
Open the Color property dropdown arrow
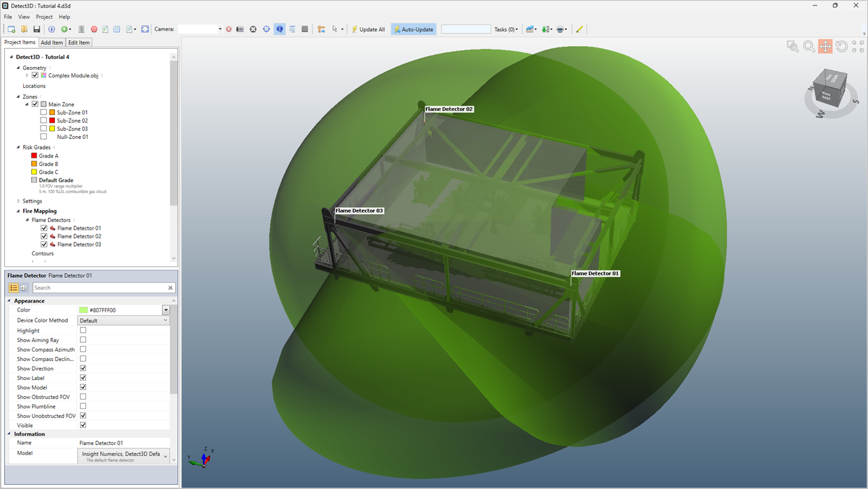click(x=166, y=310)
